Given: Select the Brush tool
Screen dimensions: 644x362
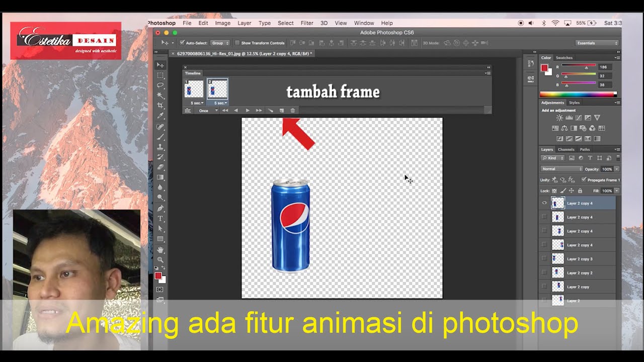Looking at the screenshot, I should click(x=160, y=137).
